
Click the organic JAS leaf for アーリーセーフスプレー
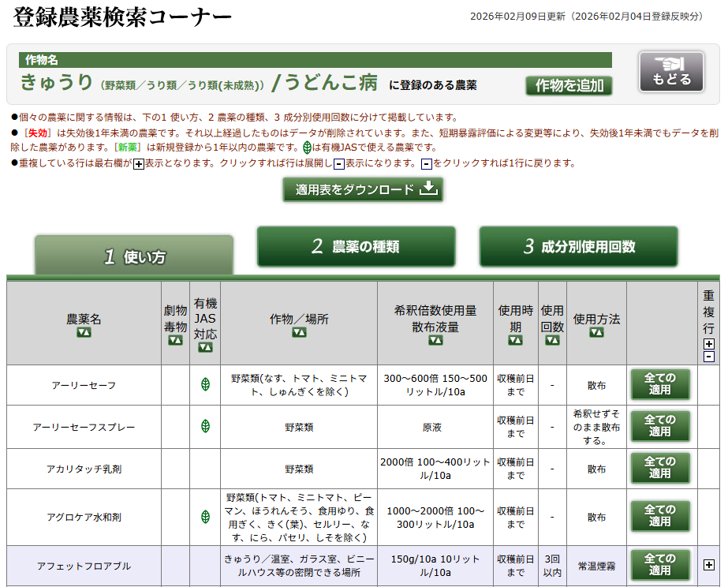pos(205,426)
